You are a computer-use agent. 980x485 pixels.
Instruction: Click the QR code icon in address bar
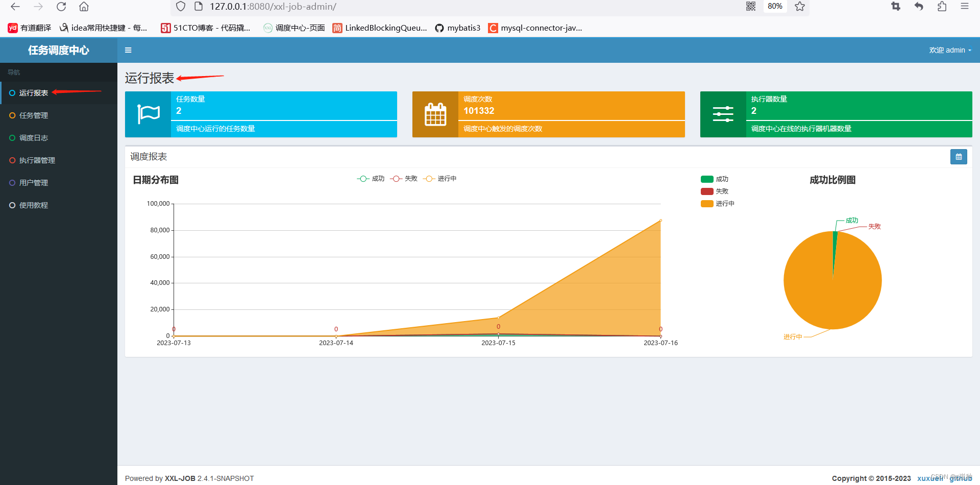[751, 6]
